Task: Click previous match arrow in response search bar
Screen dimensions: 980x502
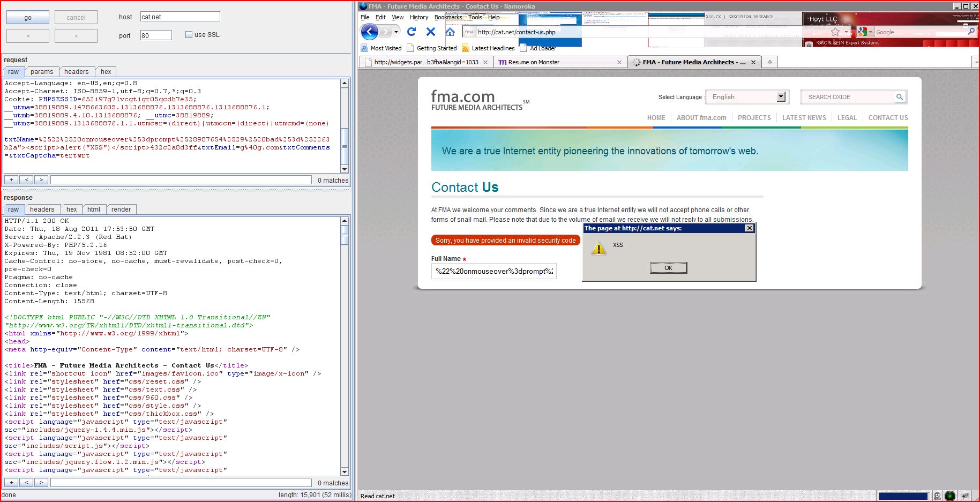Action: pyautogui.click(x=26, y=483)
